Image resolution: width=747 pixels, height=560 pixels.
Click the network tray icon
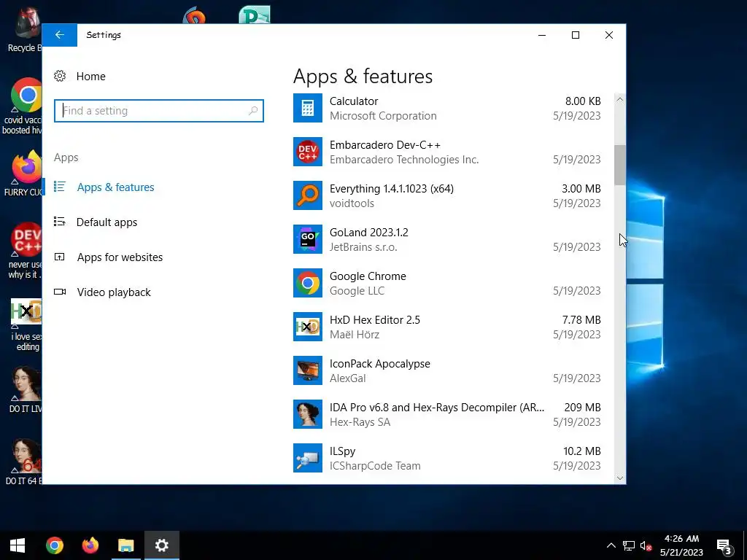(x=629, y=545)
